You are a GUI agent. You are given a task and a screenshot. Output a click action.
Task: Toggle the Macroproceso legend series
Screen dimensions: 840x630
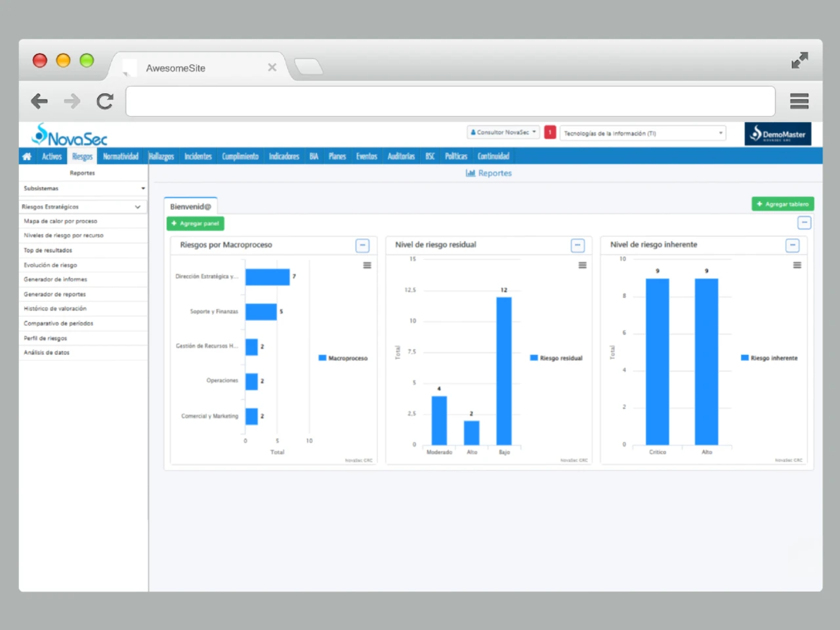tap(343, 358)
